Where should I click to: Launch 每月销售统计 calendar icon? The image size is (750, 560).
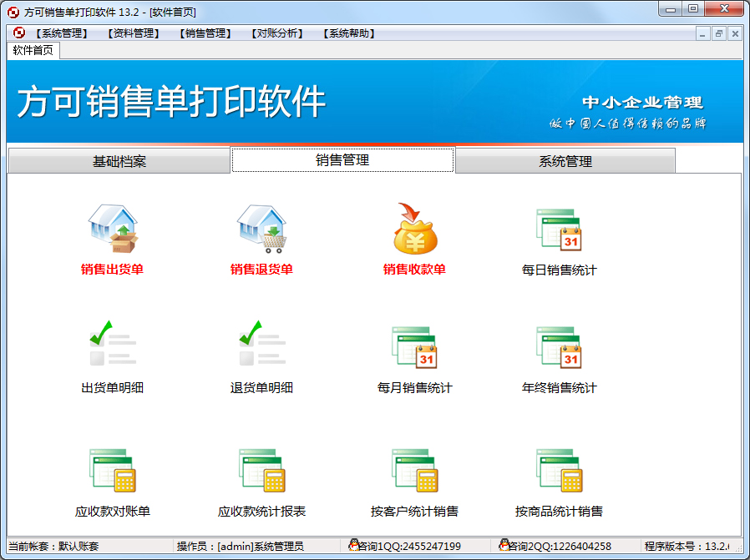(414, 346)
